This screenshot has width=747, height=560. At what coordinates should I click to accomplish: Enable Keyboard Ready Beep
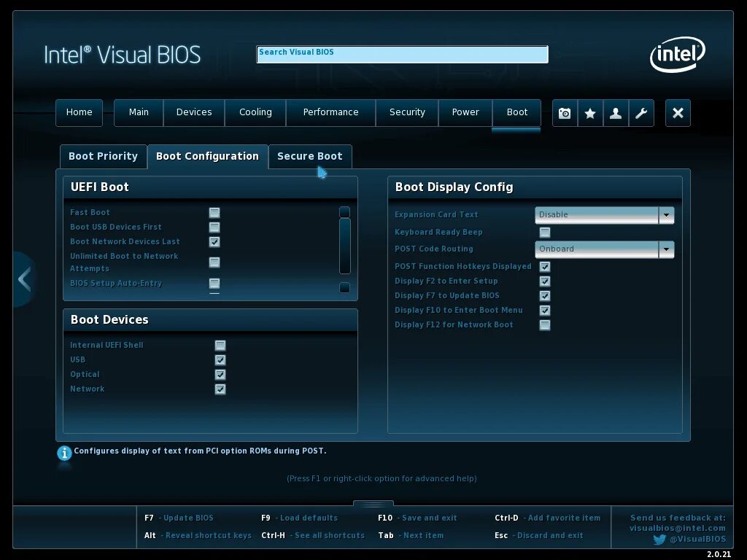point(545,233)
